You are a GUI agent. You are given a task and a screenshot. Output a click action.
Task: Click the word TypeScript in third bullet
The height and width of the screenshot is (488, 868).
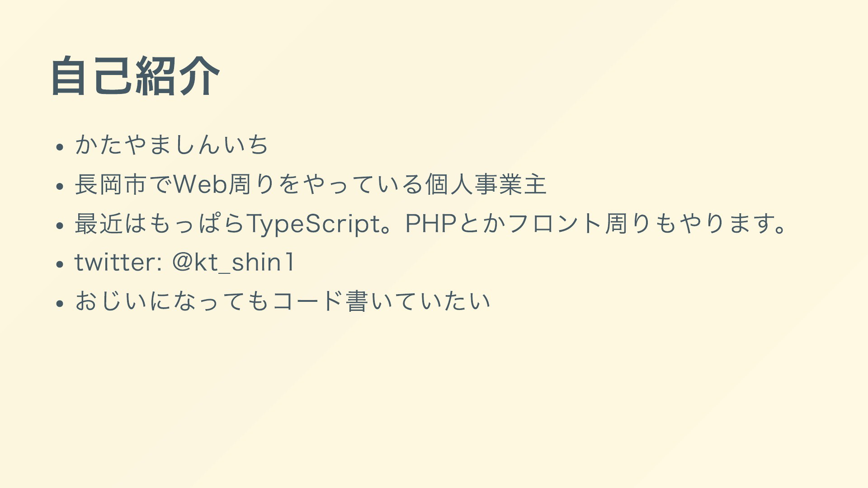click(313, 223)
